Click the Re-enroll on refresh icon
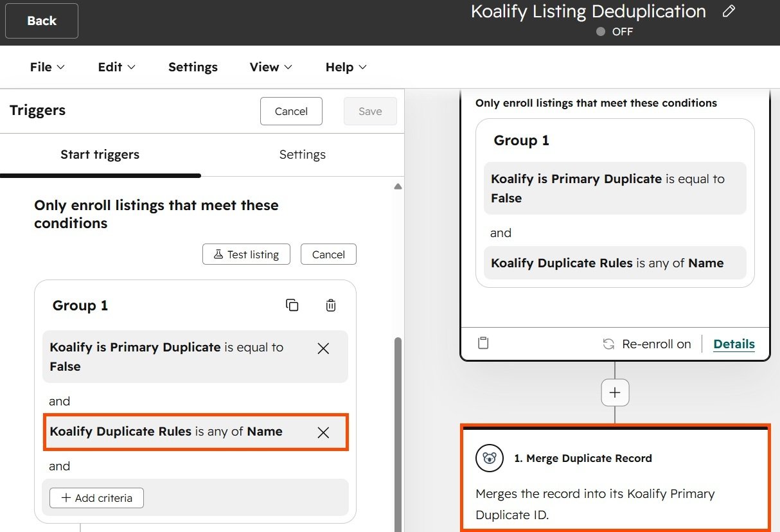The image size is (780, 532). (608, 344)
